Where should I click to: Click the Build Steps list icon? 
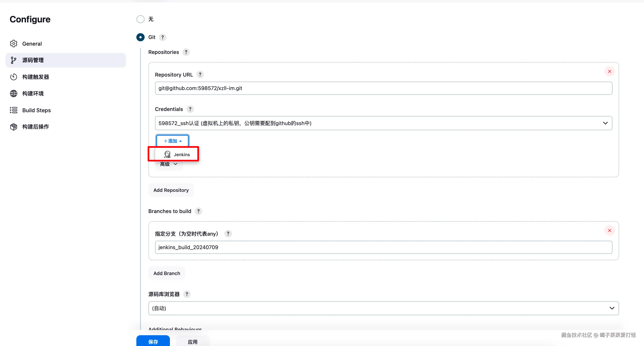(x=13, y=110)
